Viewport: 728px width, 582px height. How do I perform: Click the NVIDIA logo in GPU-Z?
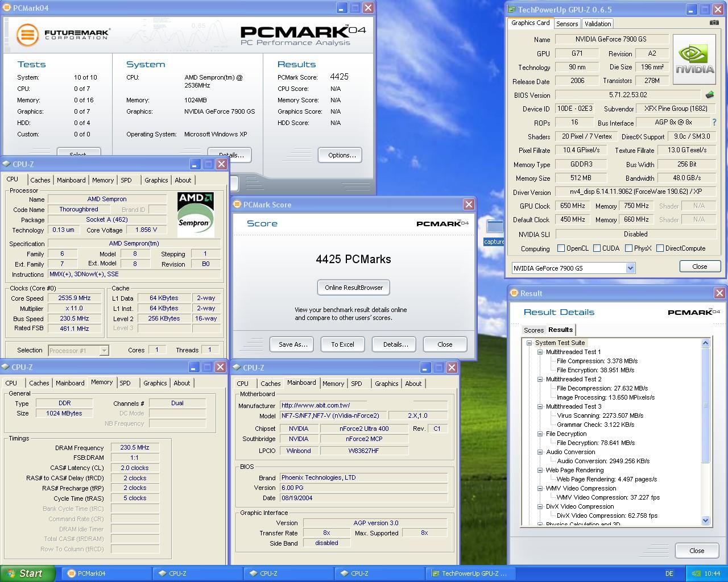[694, 60]
